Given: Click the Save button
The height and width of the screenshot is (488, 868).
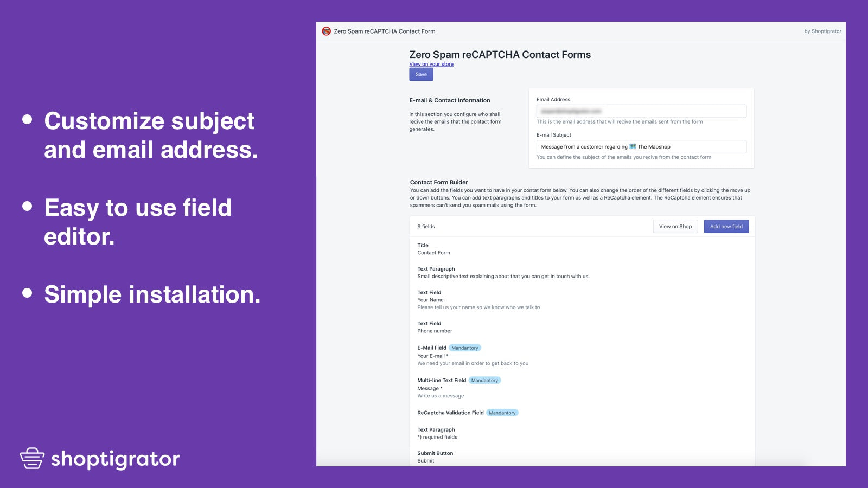Looking at the screenshot, I should click(421, 74).
